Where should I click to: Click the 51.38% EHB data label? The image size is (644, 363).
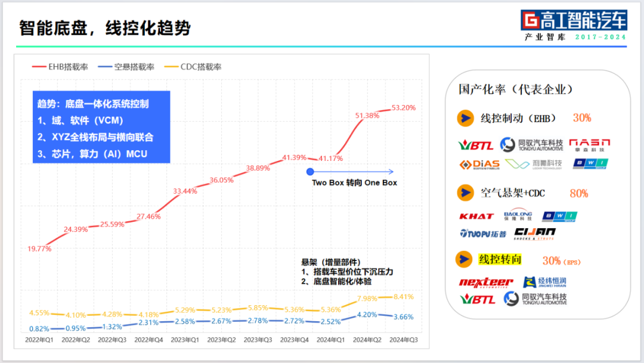pos(367,116)
